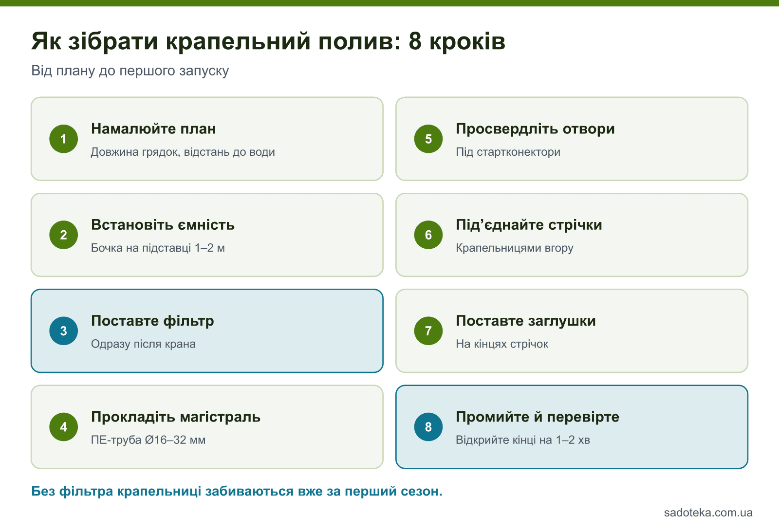779x532 pixels.
Task: Click the text 'Бочка на підставці 1–2 м'
Action: click(158, 248)
